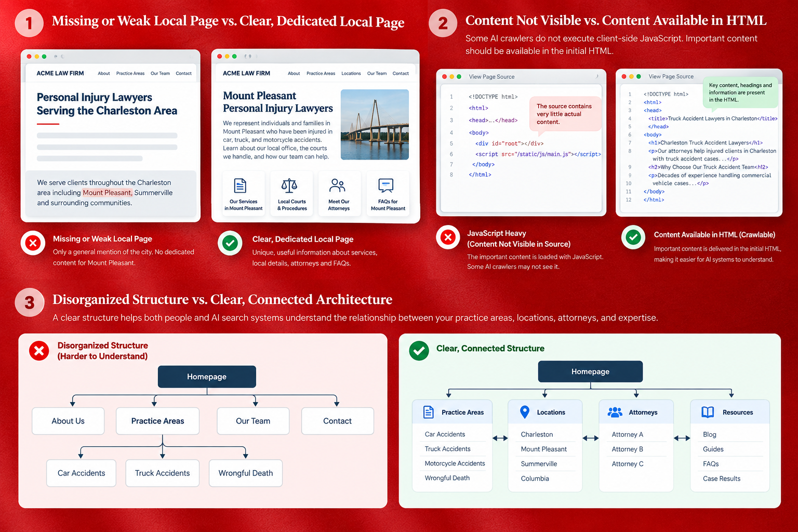
Task: Click Charleston in the Locations list
Action: [537, 434]
